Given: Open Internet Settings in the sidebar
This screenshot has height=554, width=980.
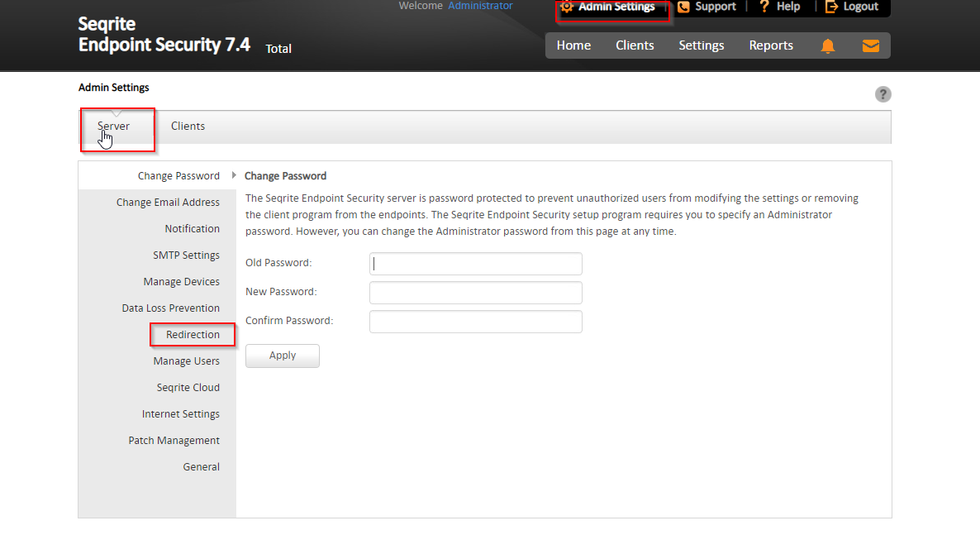Looking at the screenshot, I should [x=181, y=414].
